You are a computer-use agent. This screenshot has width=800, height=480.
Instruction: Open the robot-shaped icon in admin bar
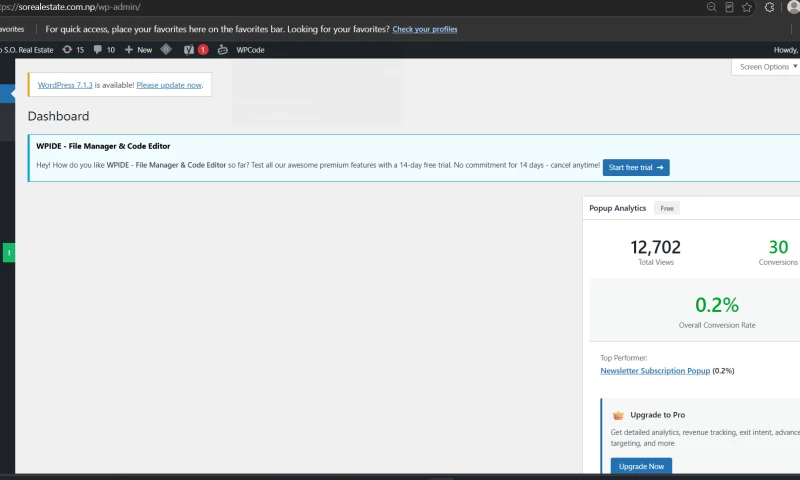(x=222, y=49)
